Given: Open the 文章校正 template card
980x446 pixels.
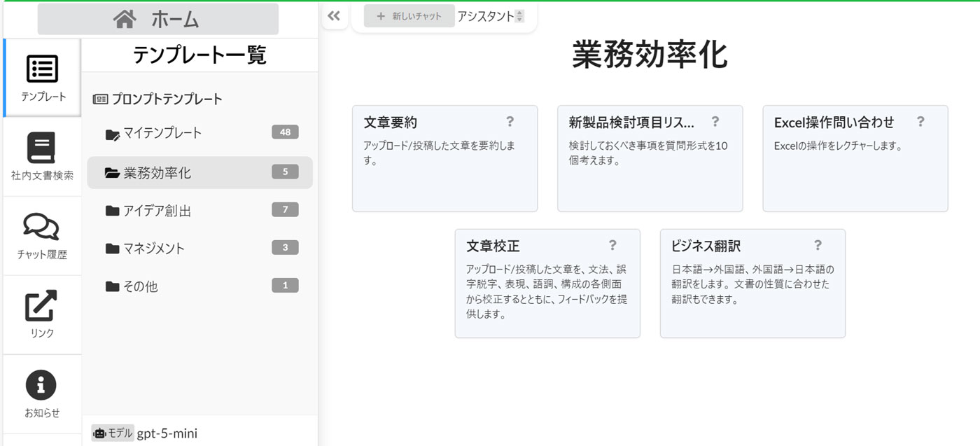Looking at the screenshot, I should point(547,284).
